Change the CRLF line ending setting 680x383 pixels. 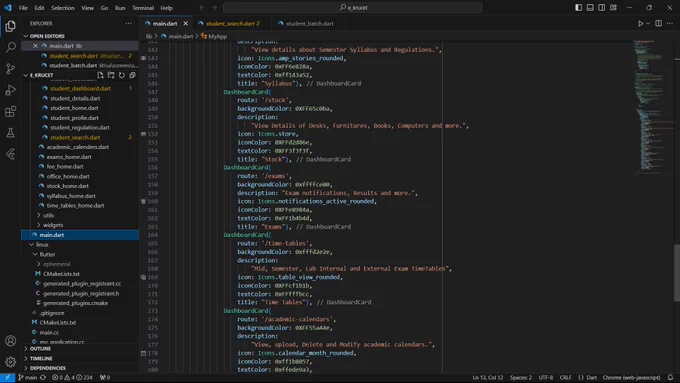566,377
